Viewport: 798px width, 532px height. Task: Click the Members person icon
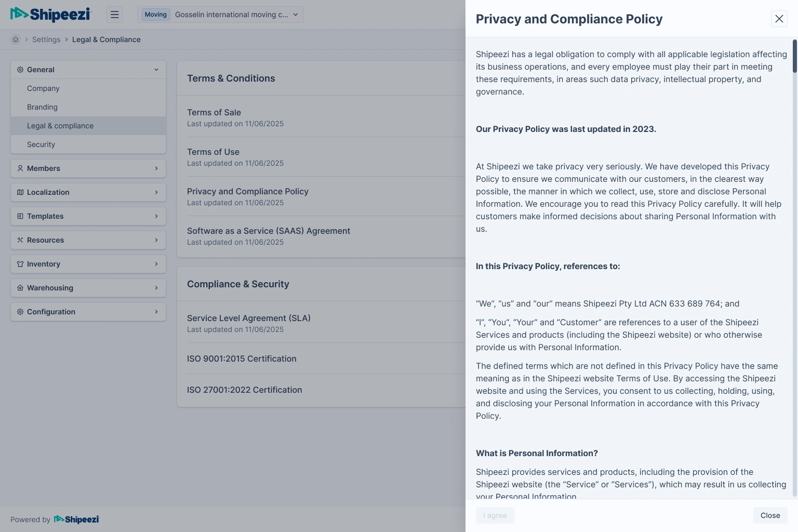(x=20, y=168)
